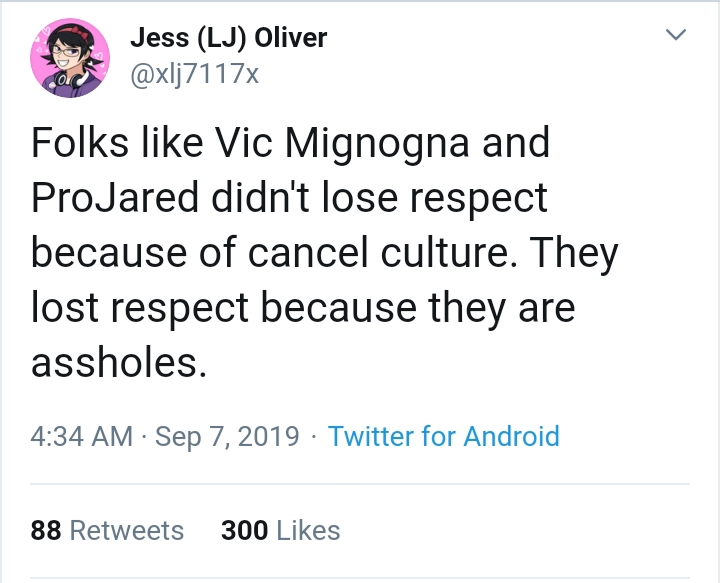Open the tweet options chevron menu
This screenshot has height=583, width=720.
675,34
